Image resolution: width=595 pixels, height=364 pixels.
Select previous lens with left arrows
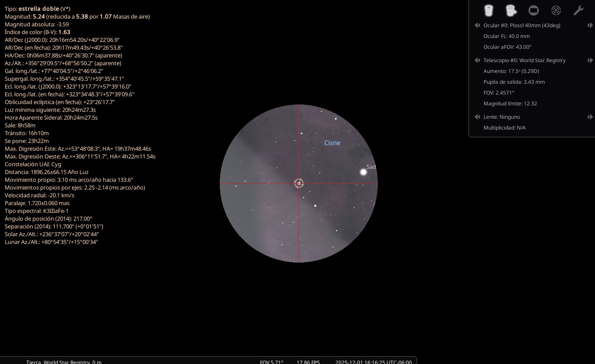coord(477,117)
